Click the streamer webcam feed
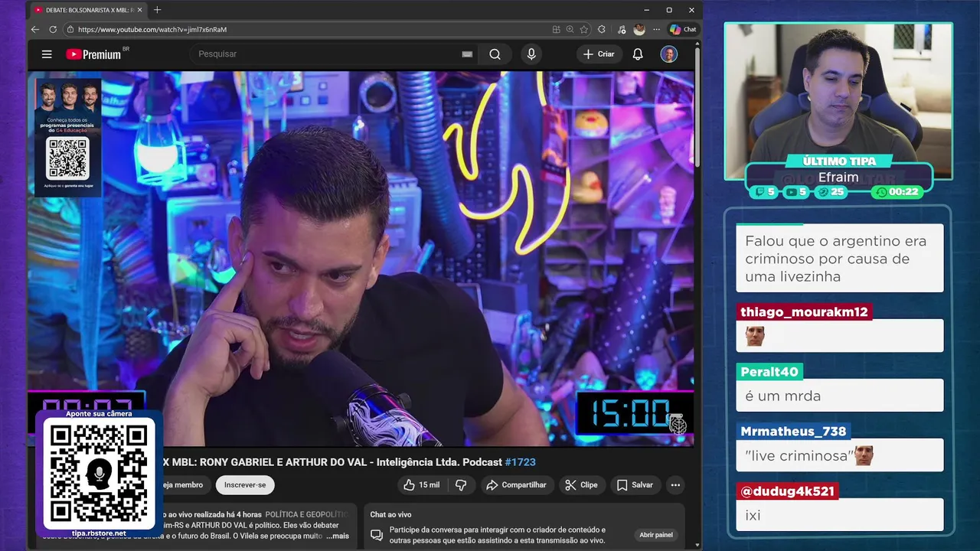Screen dimensions: 980x551 (838, 101)
